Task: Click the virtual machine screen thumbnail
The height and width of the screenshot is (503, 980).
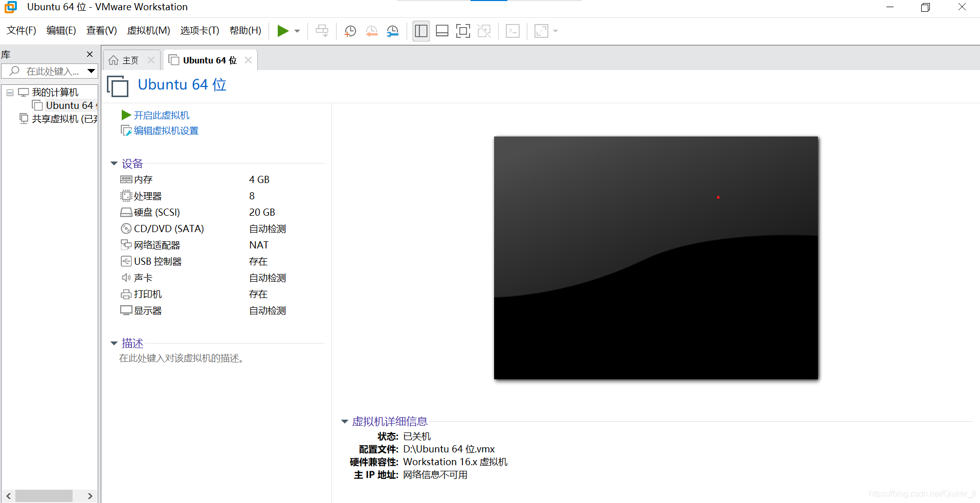Action: (x=656, y=258)
